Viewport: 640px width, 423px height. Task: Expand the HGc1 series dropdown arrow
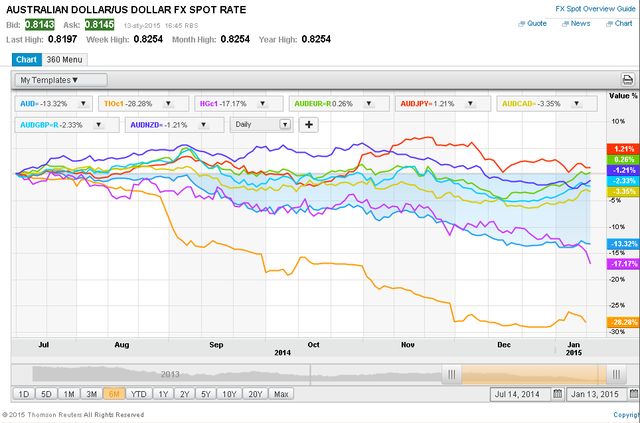(x=262, y=104)
